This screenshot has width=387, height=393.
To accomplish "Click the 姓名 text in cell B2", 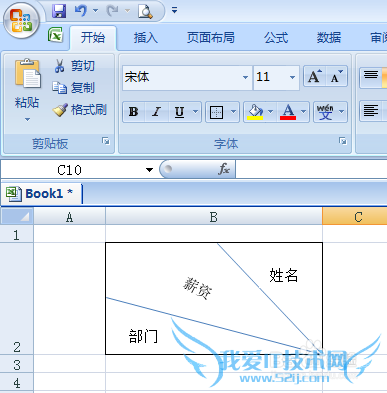I will (x=284, y=275).
